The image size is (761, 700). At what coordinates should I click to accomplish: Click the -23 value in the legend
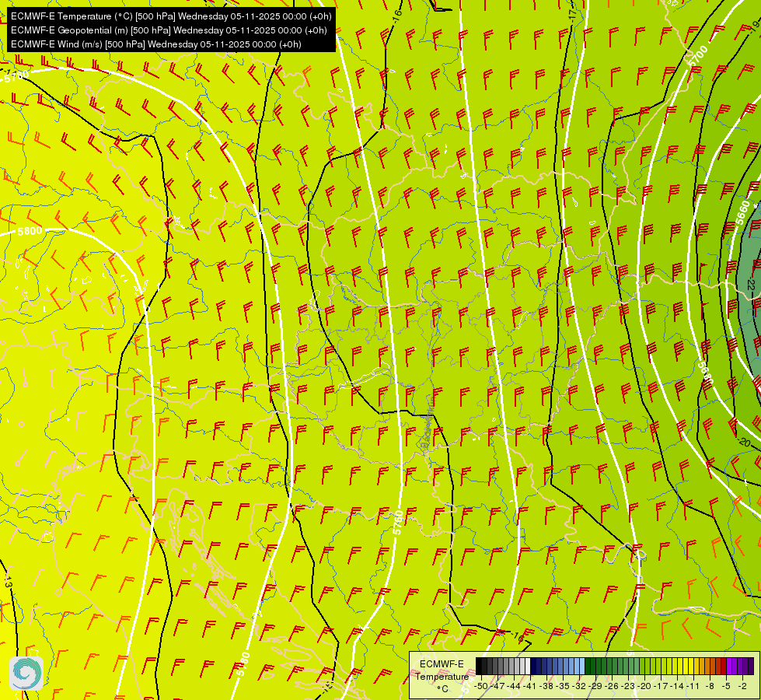click(x=628, y=686)
